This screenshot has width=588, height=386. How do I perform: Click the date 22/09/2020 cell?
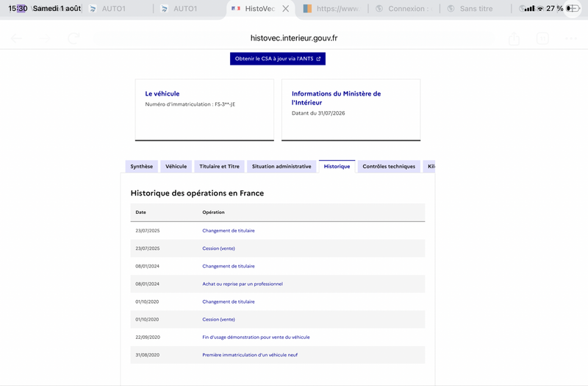tap(148, 337)
